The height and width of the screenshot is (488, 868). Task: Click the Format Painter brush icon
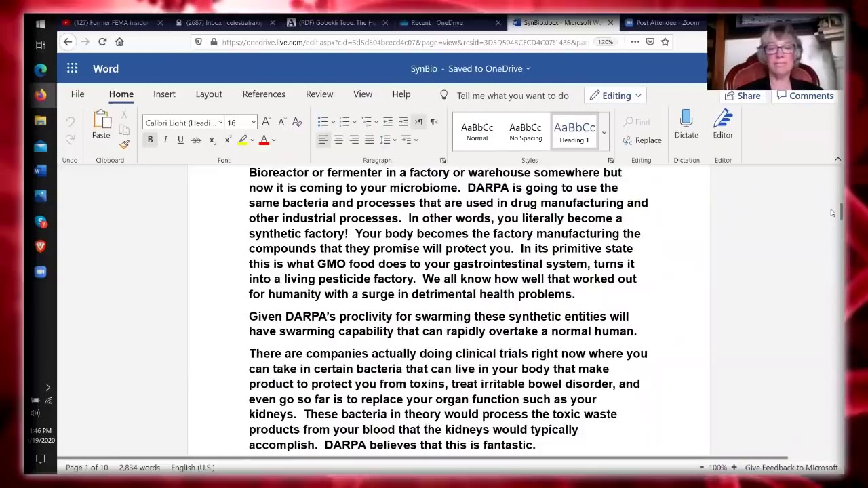pos(124,144)
